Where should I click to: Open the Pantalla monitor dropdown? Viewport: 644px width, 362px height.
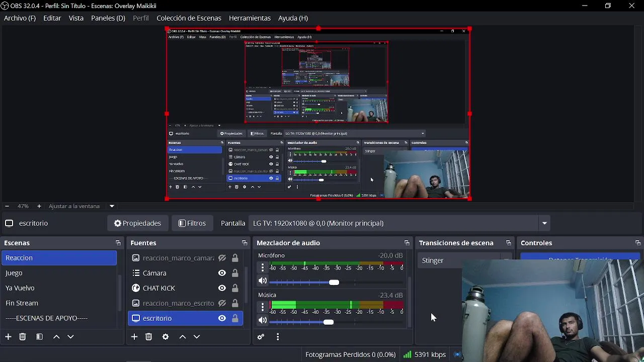point(399,223)
